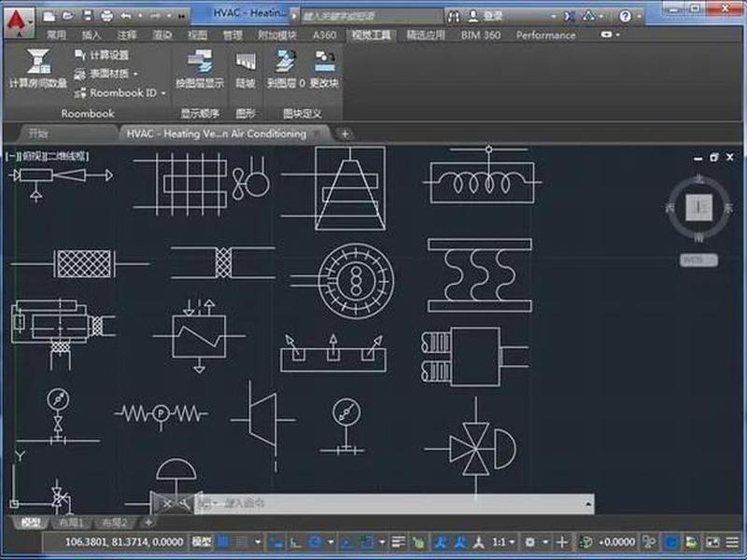This screenshot has height=560, width=747.
Task: Open the AutoCAD application menu logo
Action: click(x=19, y=21)
